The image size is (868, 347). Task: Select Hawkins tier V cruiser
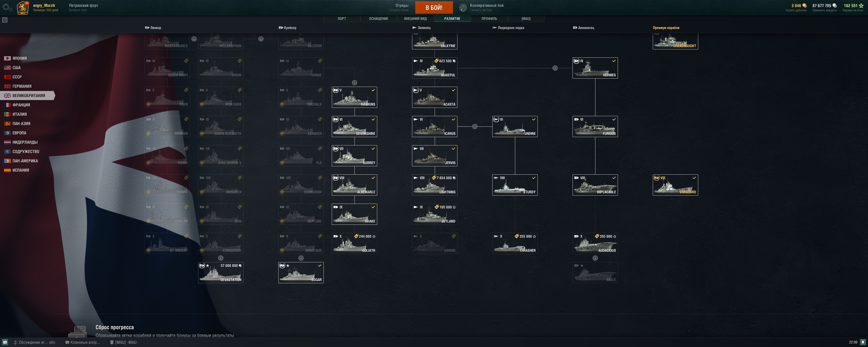pos(355,97)
